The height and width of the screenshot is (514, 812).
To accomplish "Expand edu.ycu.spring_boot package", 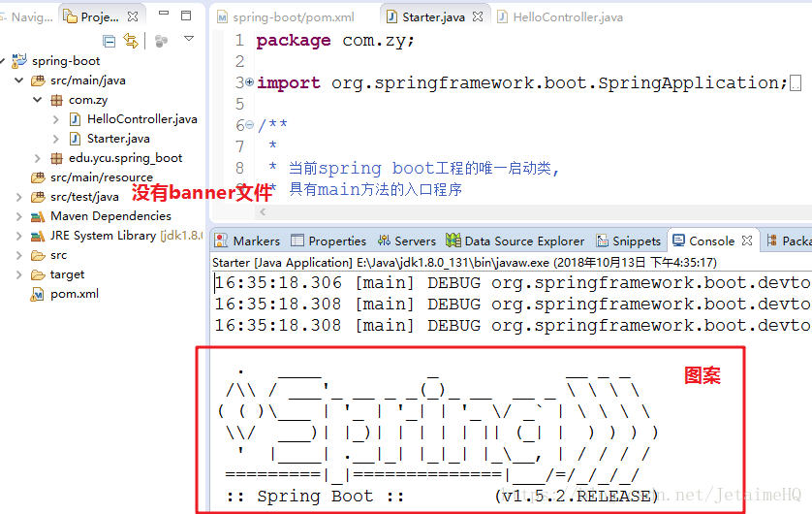I will point(37,158).
